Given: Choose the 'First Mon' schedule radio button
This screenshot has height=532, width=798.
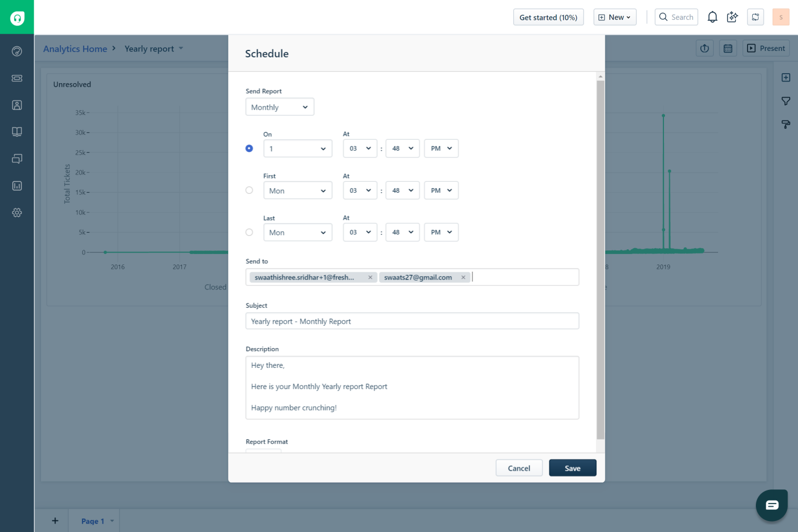Looking at the screenshot, I should (x=249, y=190).
